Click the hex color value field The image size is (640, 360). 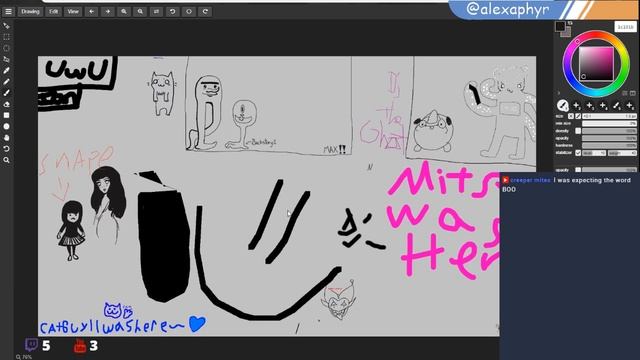point(626,27)
